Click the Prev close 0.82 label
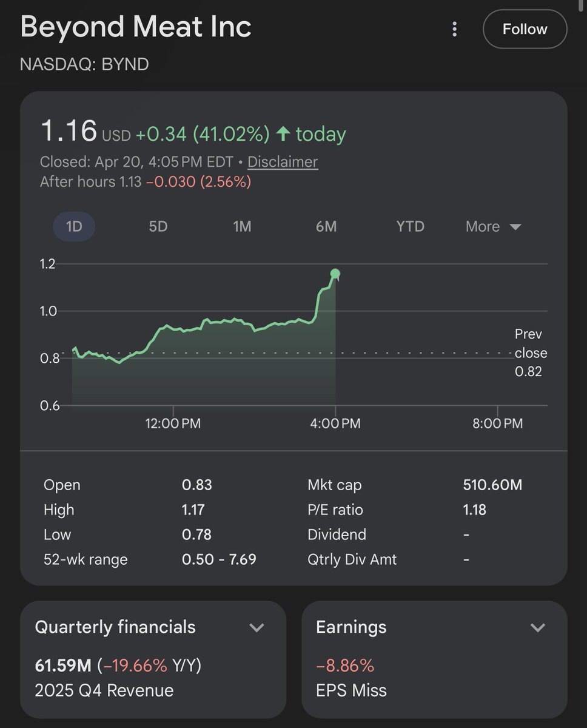This screenshot has width=587, height=728. pyautogui.click(x=531, y=352)
